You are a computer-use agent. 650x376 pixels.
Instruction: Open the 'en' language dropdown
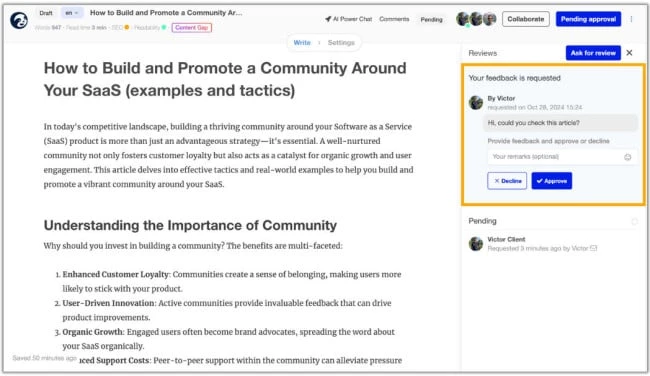[72, 13]
